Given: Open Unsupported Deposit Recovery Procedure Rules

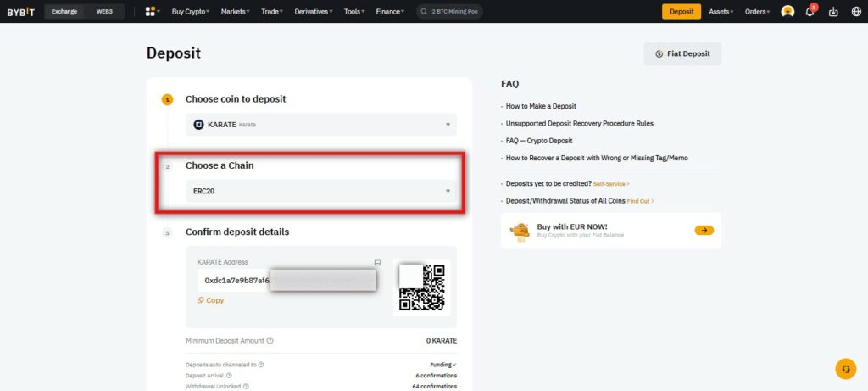Looking at the screenshot, I should coord(580,124).
